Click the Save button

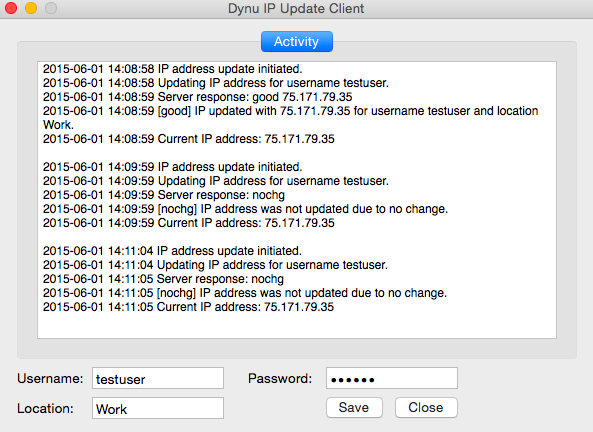click(354, 407)
